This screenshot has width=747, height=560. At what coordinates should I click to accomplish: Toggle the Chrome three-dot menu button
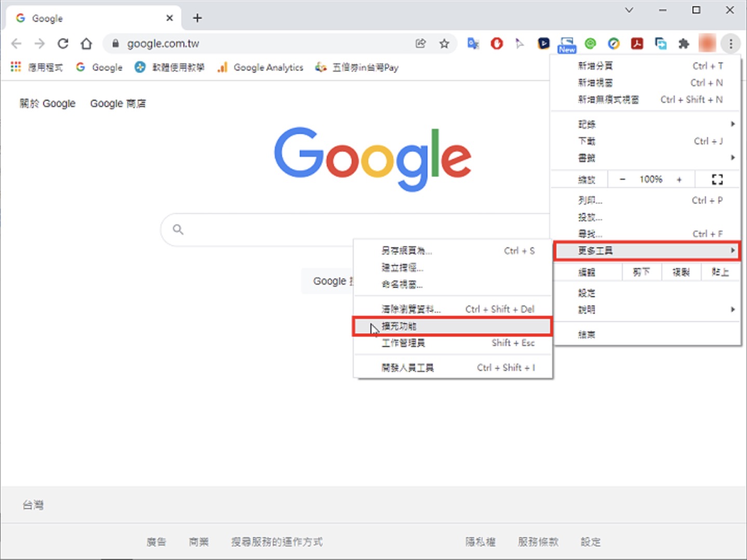click(730, 44)
